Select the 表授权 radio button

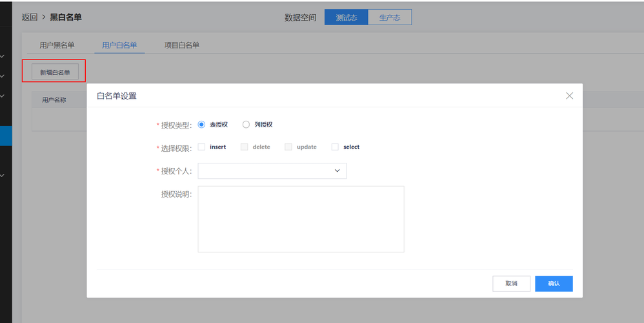coord(201,125)
